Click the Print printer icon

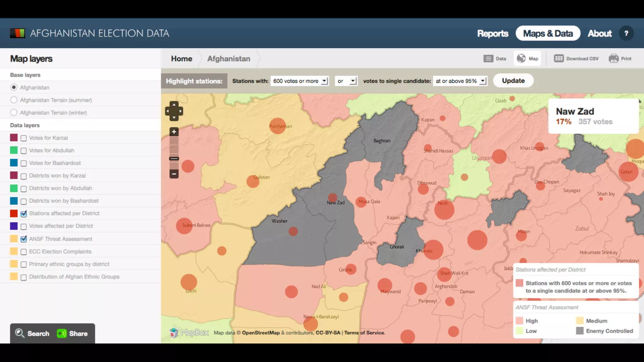613,58
